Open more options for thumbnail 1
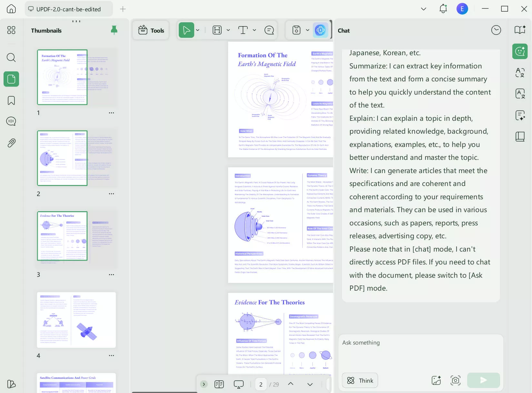 pos(112,113)
